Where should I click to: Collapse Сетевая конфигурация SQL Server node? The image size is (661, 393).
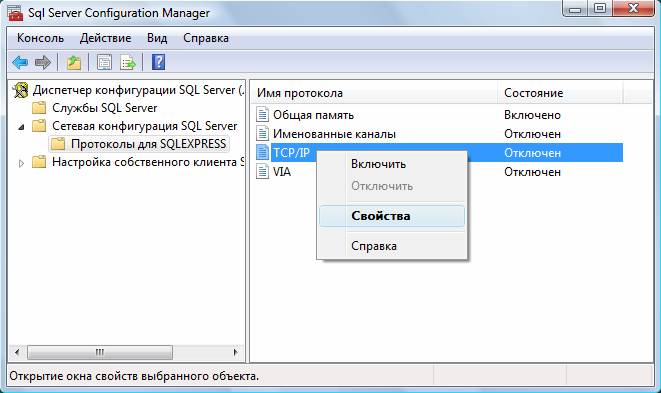click(21, 127)
